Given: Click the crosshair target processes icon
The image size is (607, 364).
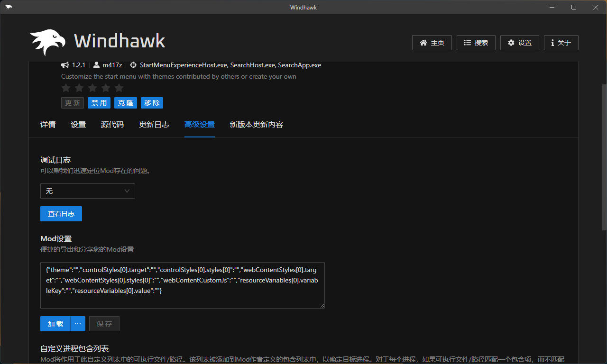Looking at the screenshot, I should (x=133, y=65).
